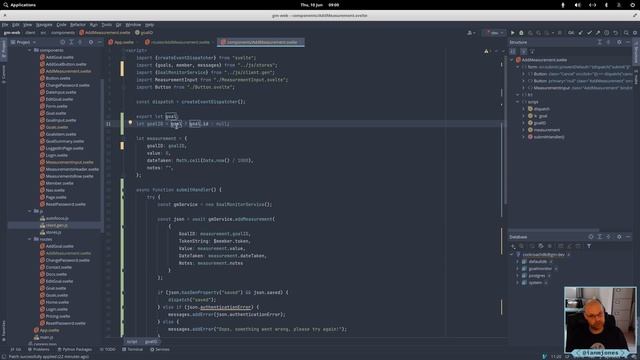
Task: Click the volume icon in system tray
Action: [x=578, y=5]
